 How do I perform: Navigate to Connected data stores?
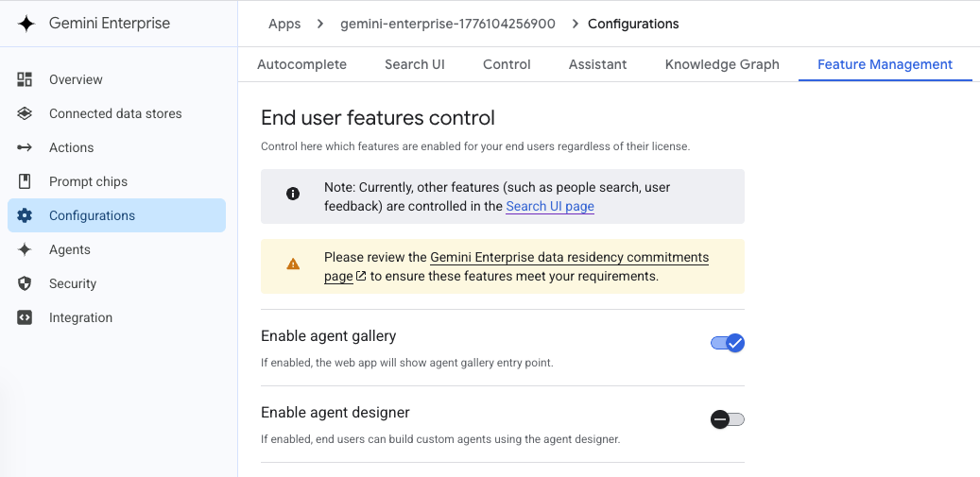tap(117, 113)
